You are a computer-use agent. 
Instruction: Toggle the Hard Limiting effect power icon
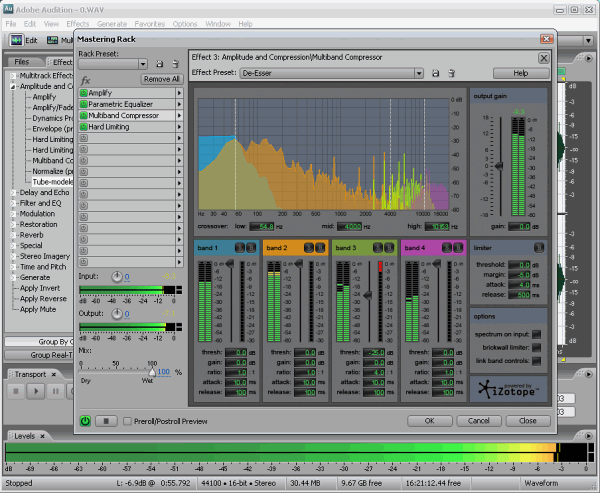pos(84,127)
